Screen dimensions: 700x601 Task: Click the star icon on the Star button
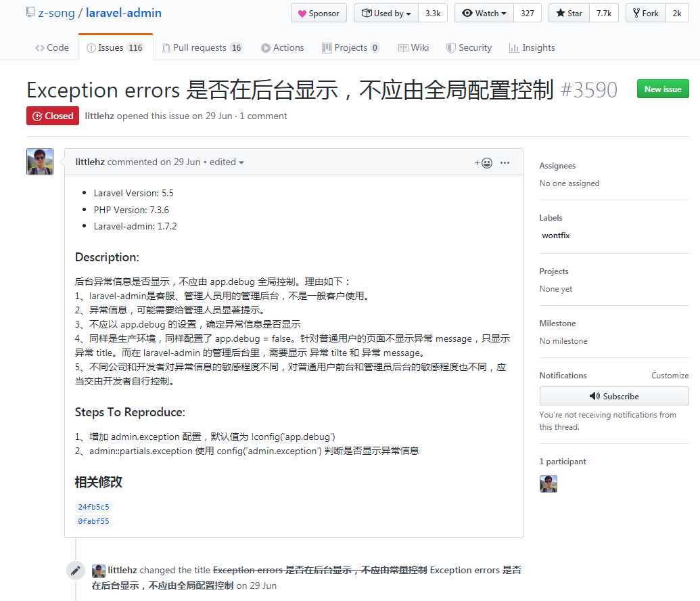coord(560,13)
